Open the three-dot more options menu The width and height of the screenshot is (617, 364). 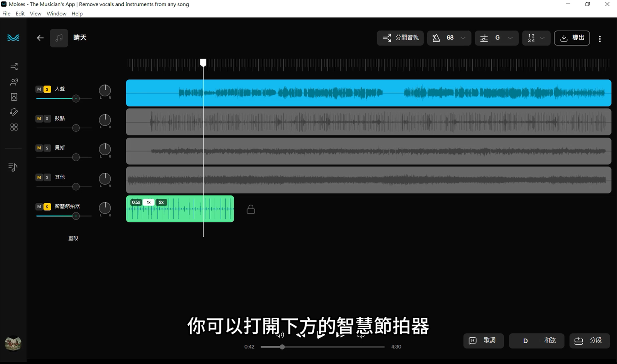coord(600,39)
